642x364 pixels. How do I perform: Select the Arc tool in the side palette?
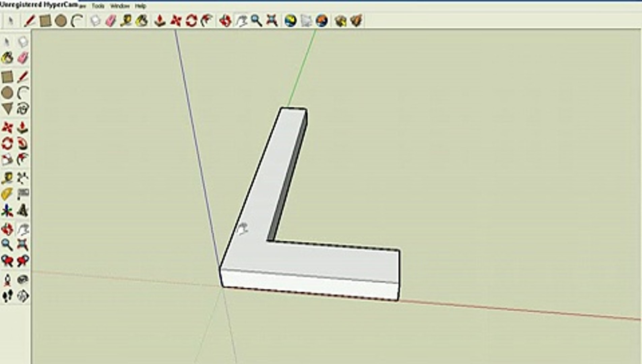pos(23,93)
